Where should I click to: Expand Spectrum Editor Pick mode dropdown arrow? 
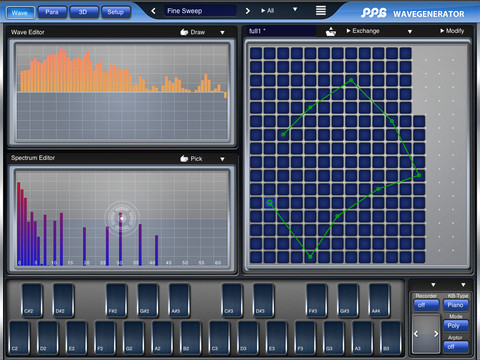pyautogui.click(x=222, y=159)
